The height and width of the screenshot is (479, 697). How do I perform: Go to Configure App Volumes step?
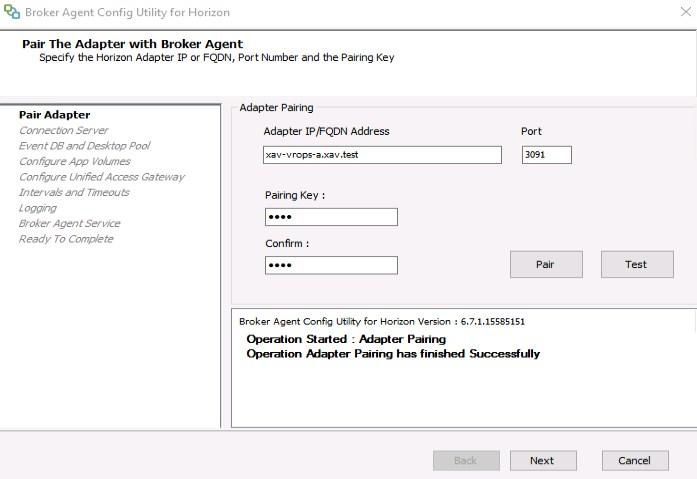(75, 162)
